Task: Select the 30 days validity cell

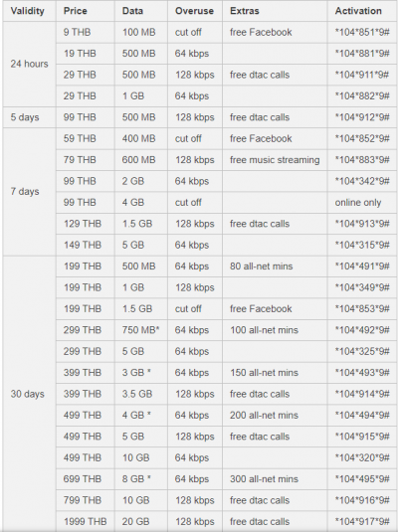Action: coord(27,394)
